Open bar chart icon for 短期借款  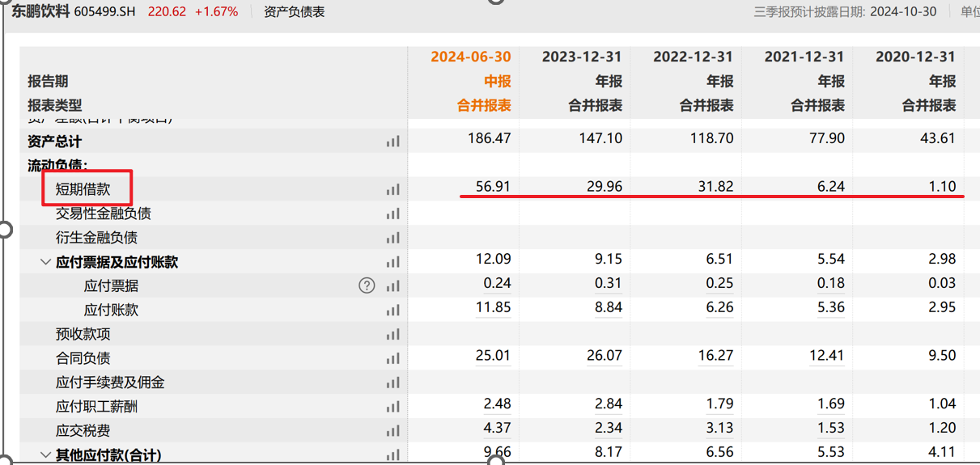(x=392, y=190)
